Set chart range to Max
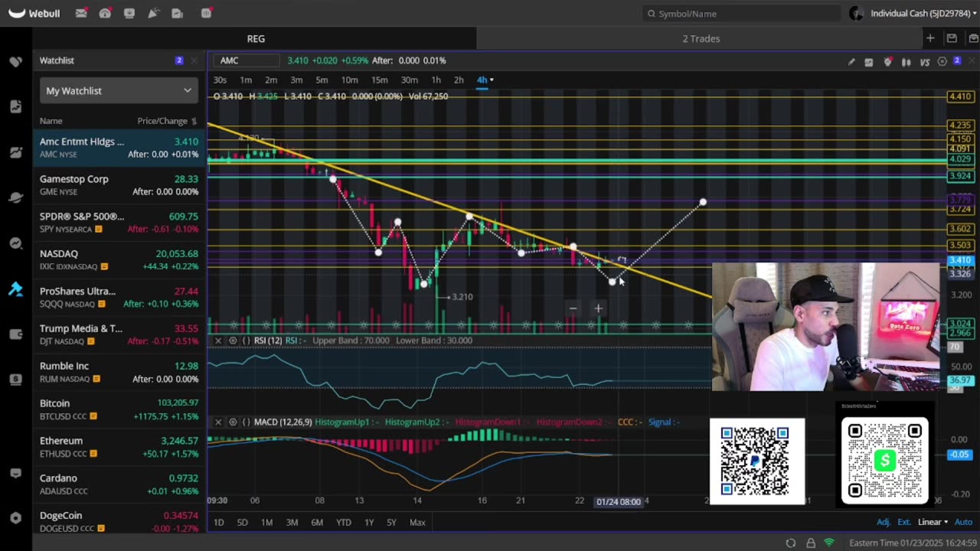980x551 pixels. (417, 522)
